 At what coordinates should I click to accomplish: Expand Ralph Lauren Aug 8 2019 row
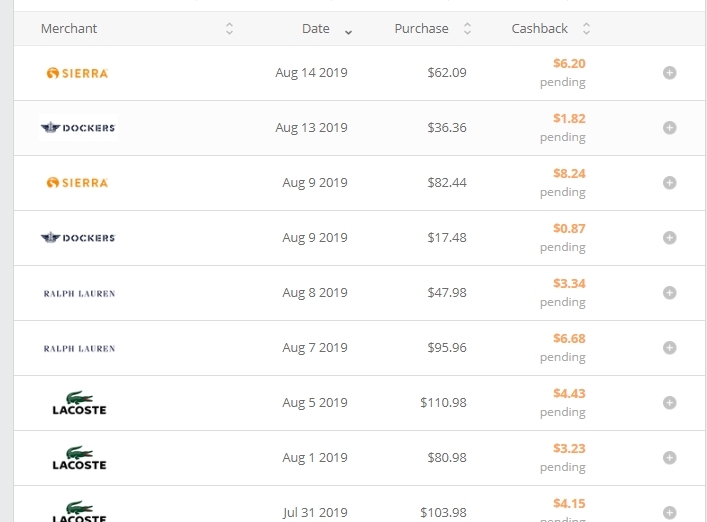(669, 293)
